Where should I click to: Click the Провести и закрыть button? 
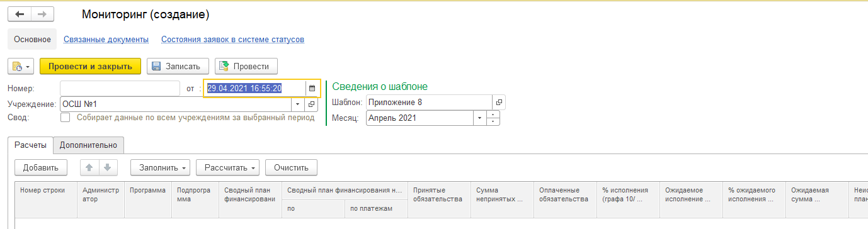[90, 66]
